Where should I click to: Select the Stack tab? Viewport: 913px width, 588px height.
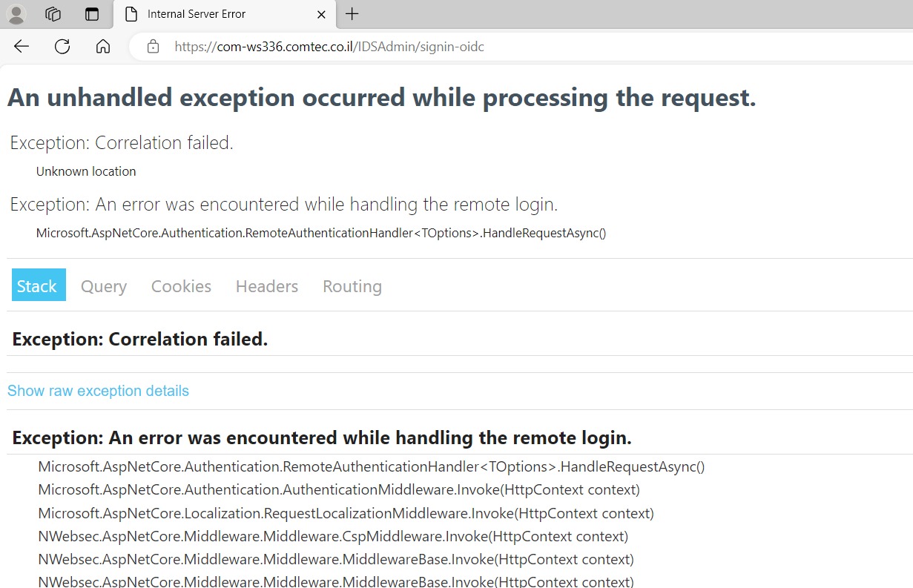point(38,285)
